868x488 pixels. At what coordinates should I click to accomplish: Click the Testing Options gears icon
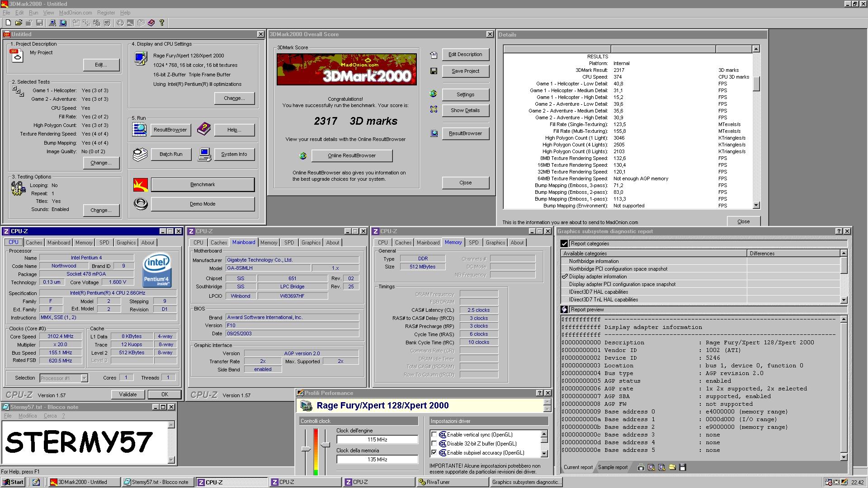(18, 188)
